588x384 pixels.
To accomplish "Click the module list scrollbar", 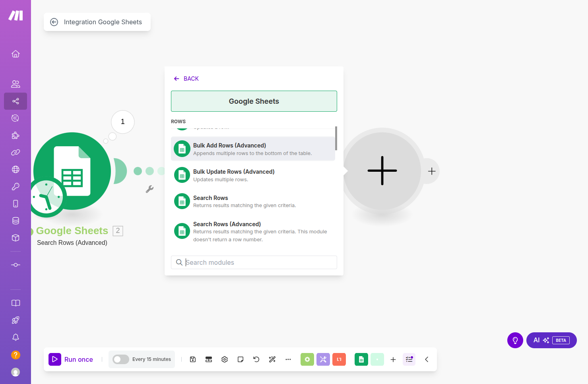I will click(x=336, y=138).
